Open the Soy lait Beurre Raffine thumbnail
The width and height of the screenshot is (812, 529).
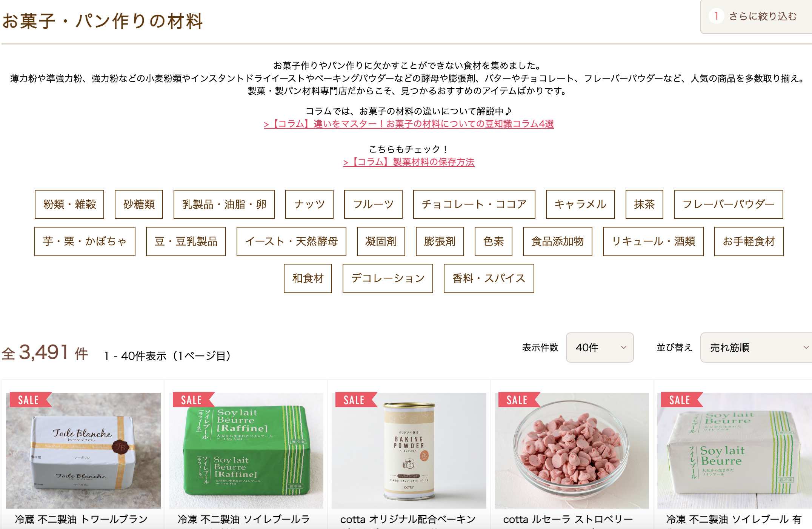click(246, 451)
